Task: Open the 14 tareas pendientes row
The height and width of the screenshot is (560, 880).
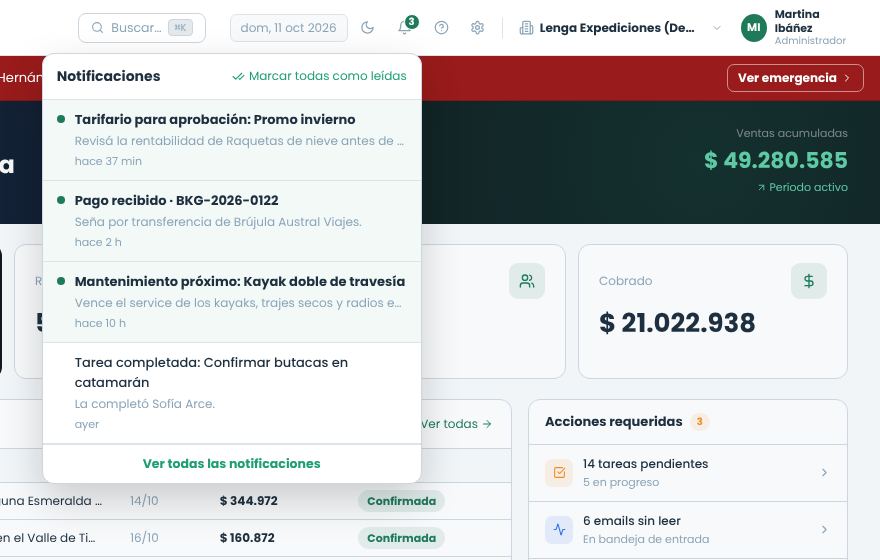Action: tap(688, 472)
